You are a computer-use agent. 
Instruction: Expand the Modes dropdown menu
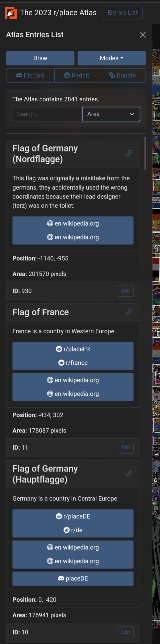tap(112, 58)
